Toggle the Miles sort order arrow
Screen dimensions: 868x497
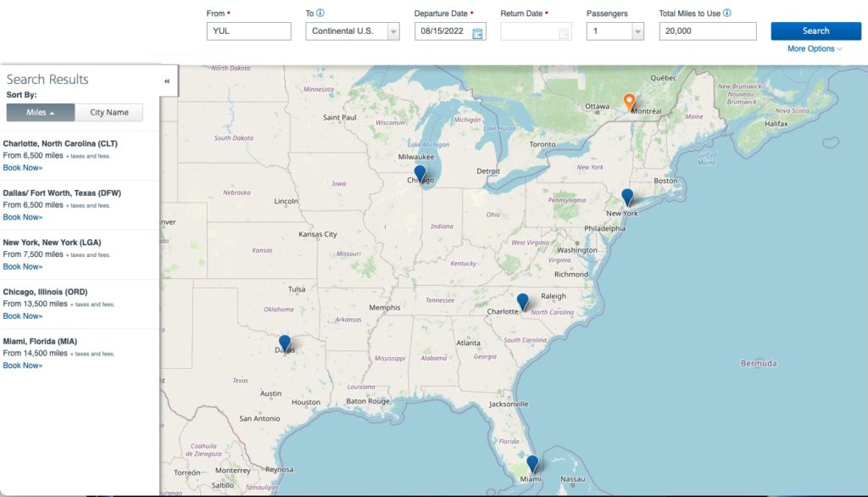click(53, 111)
